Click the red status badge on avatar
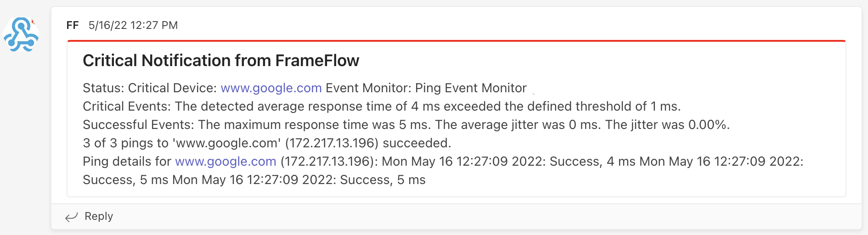 tap(33, 21)
